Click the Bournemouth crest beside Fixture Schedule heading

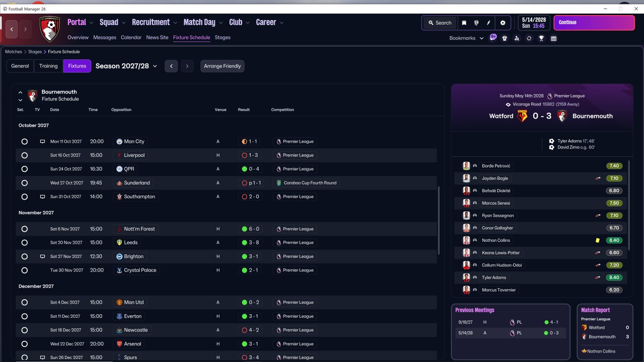coord(32,95)
